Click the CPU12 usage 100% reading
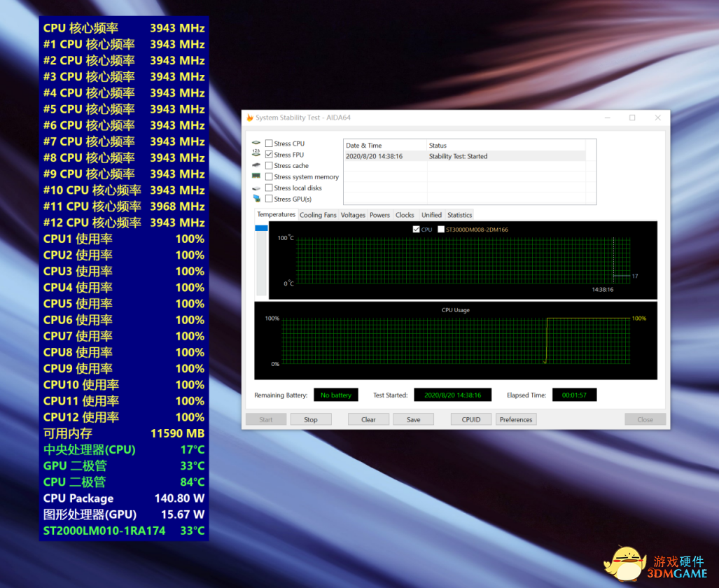The height and width of the screenshot is (588, 719). point(124,417)
